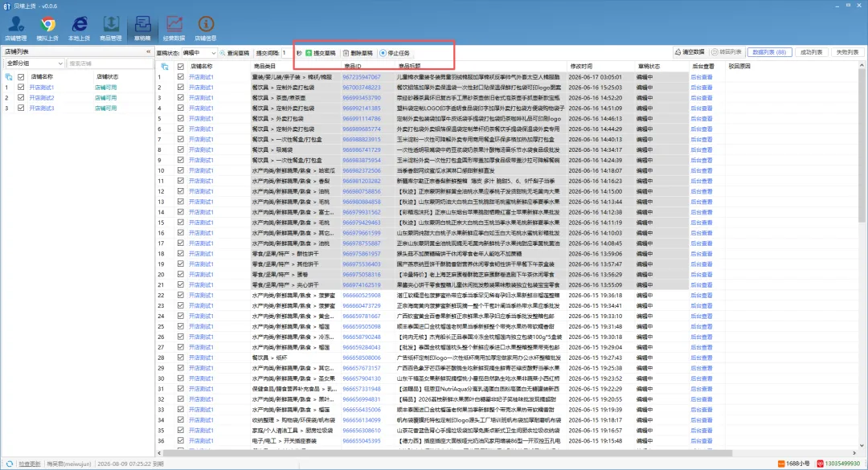
Task: Click product ID link 966660525908
Action: coord(362,295)
